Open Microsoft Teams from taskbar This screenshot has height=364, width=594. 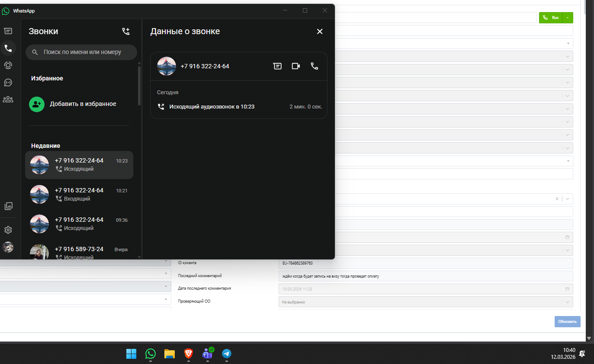(x=207, y=354)
